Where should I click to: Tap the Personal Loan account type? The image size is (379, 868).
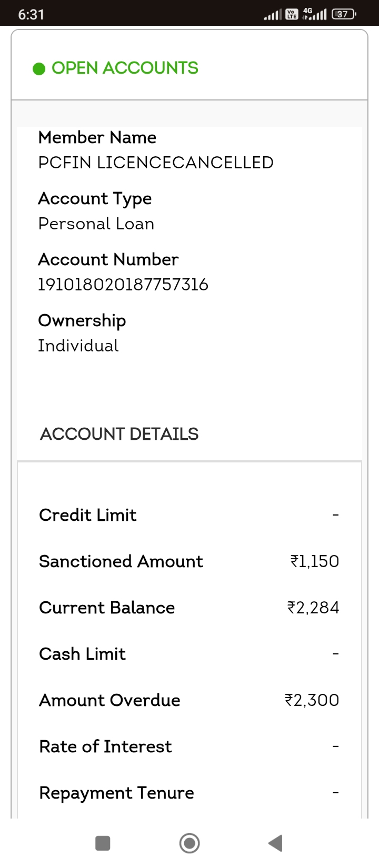pyautogui.click(x=96, y=224)
